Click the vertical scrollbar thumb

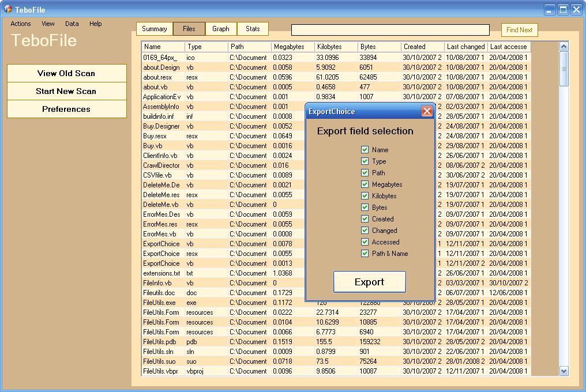pyautogui.click(x=564, y=69)
